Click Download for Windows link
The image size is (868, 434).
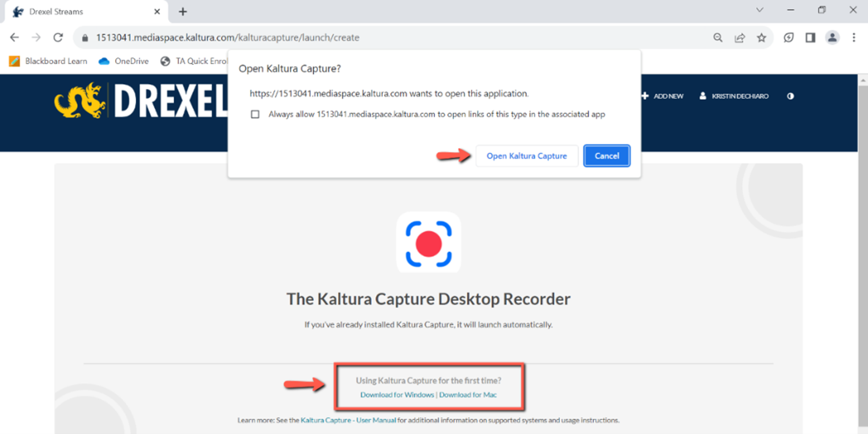397,395
